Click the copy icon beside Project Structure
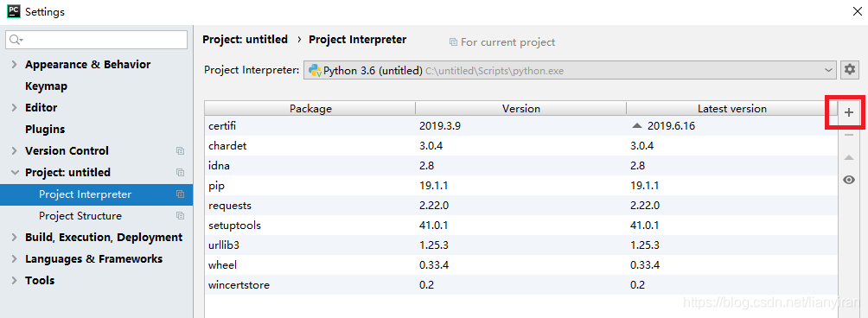Image resolution: width=868 pixels, height=318 pixels. [180, 216]
